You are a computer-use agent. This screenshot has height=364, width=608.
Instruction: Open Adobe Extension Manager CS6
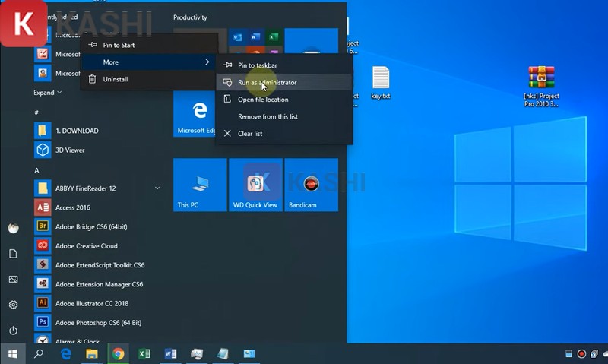tap(97, 284)
